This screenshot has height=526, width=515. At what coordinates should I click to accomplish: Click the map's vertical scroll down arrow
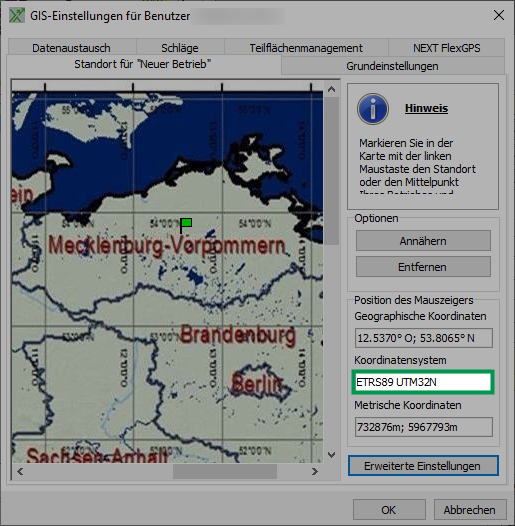click(x=331, y=455)
